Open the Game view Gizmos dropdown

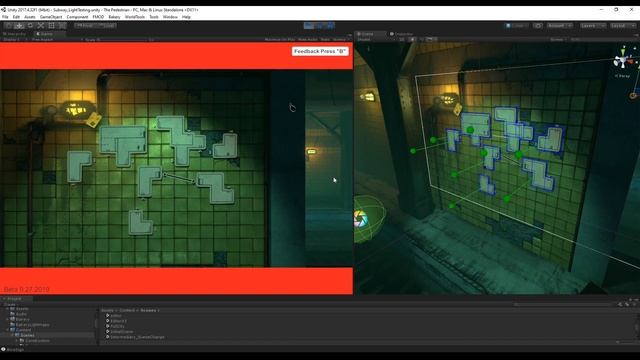tap(341, 40)
